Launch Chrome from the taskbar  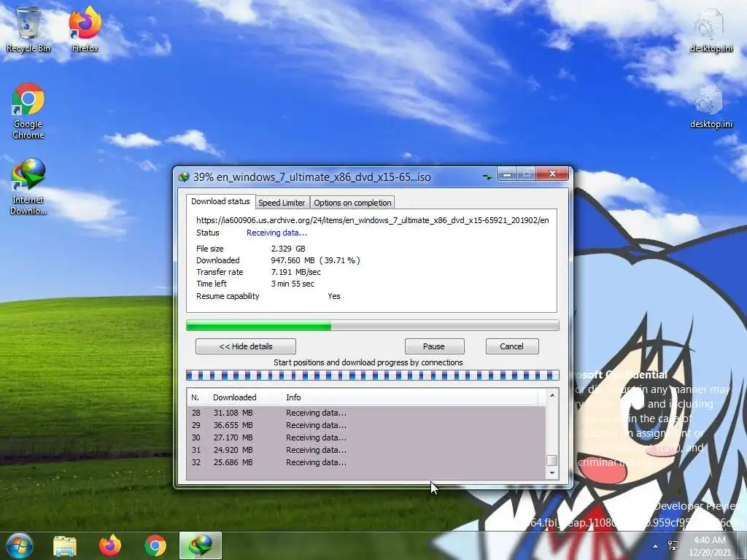pyautogui.click(x=155, y=545)
